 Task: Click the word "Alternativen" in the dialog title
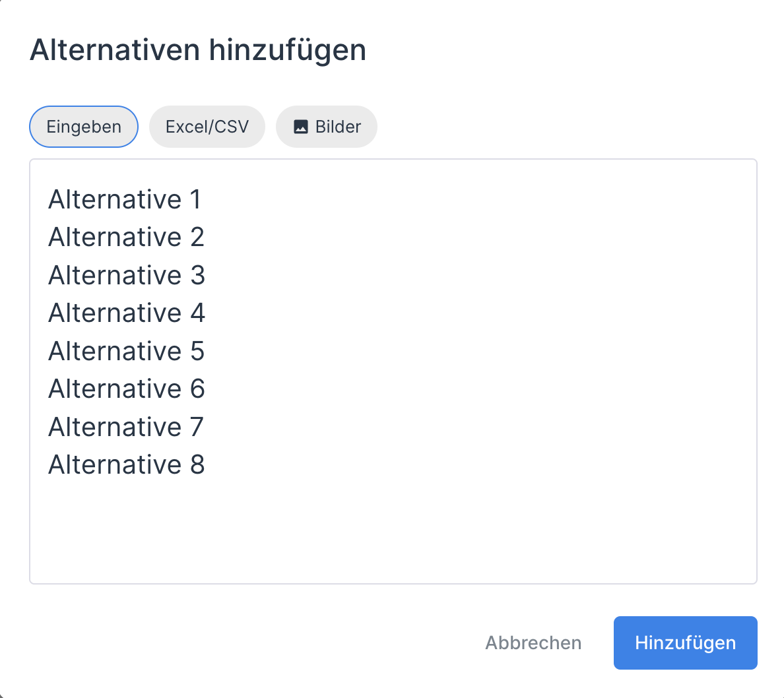(115, 50)
